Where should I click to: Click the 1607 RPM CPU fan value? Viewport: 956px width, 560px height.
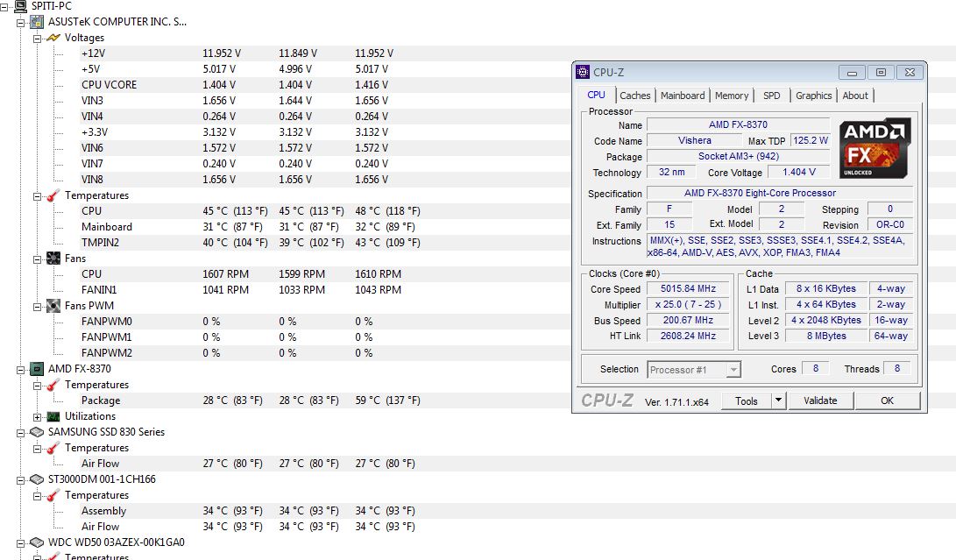[x=225, y=274]
